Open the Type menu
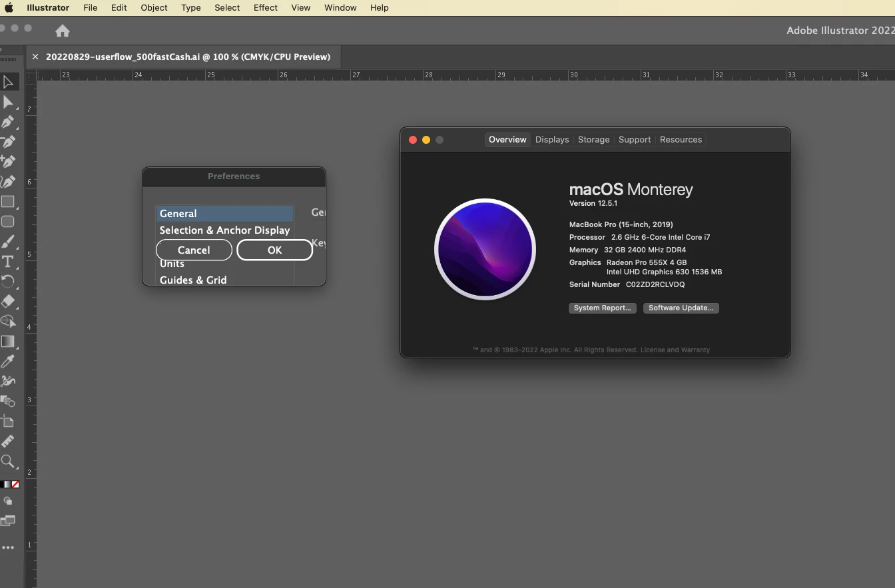Viewport: 895px width, 588px height. pyautogui.click(x=191, y=7)
